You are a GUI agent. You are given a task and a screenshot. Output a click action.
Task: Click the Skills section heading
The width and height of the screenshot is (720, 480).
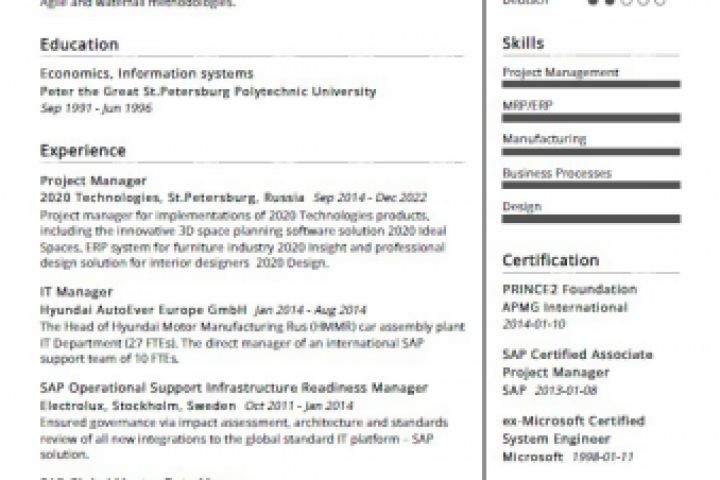click(523, 43)
